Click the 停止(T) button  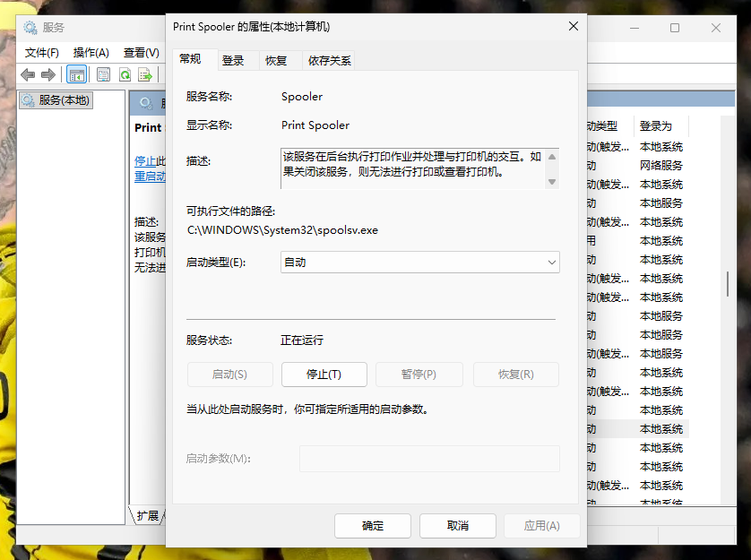(324, 375)
